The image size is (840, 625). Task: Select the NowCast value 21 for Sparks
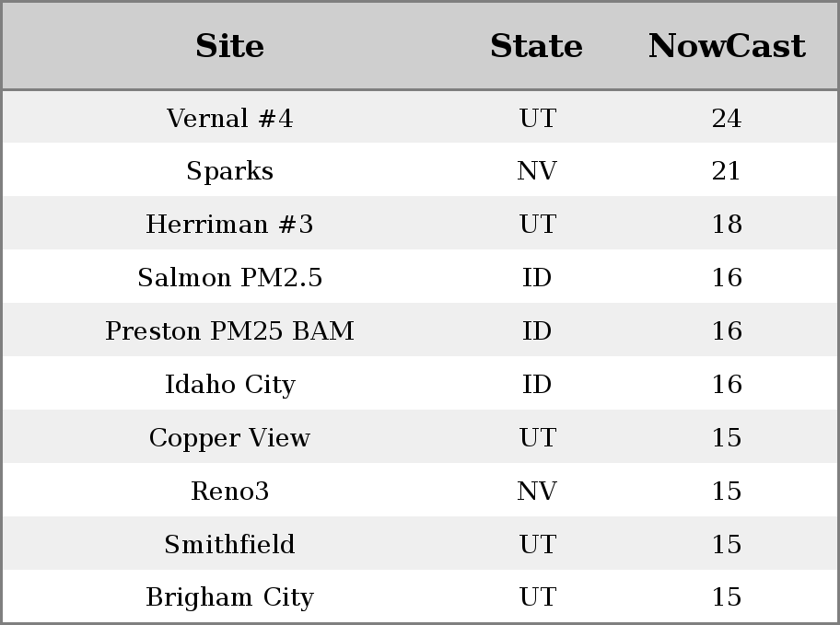726,171
